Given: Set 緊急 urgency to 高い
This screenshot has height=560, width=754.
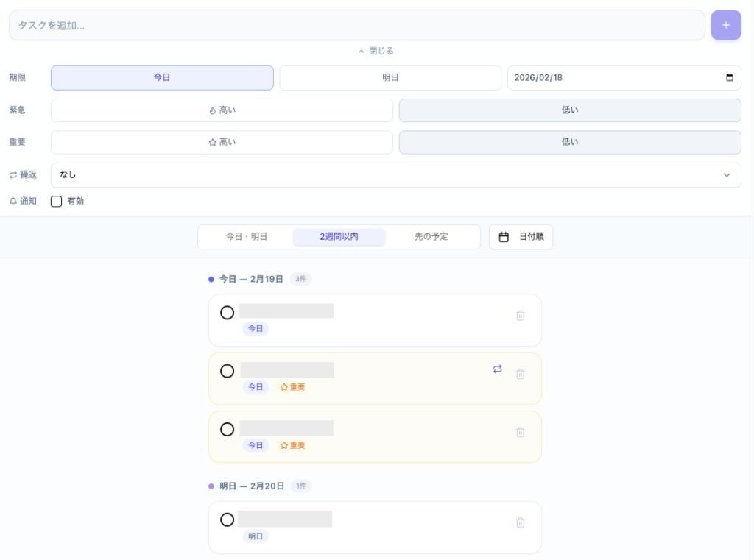Looking at the screenshot, I should (x=222, y=110).
